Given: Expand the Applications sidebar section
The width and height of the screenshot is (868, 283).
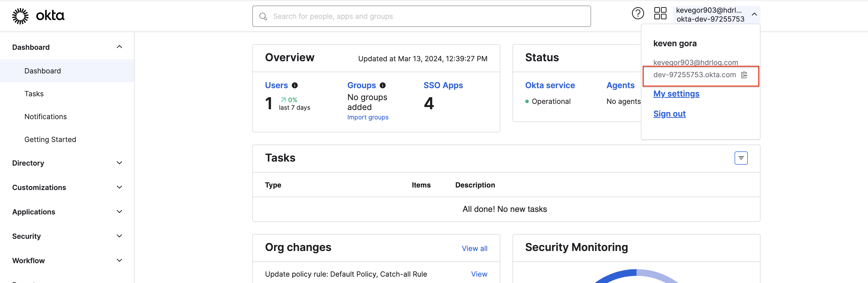Looking at the screenshot, I should click(x=119, y=212).
